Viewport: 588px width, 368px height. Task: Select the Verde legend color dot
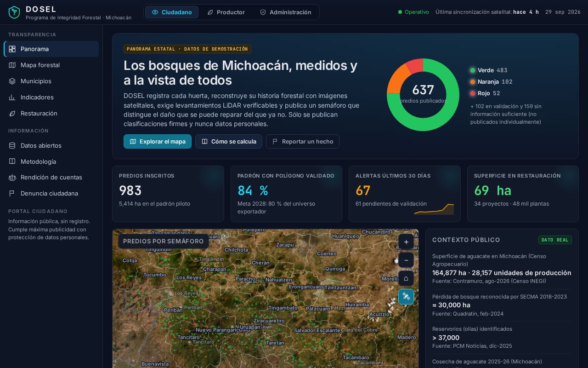click(473, 70)
